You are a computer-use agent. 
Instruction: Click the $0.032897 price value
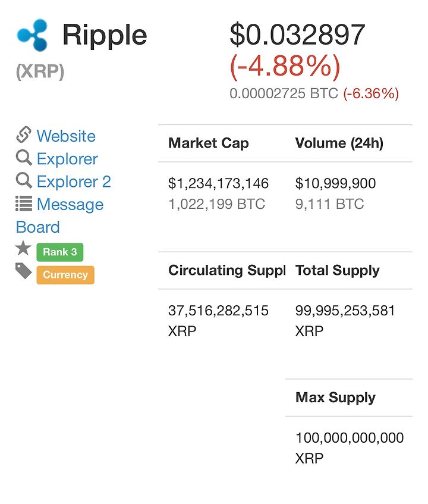(x=298, y=35)
